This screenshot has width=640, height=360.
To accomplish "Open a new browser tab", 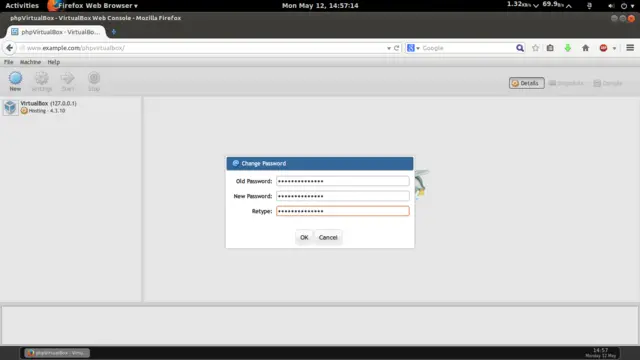I will coord(114,32).
